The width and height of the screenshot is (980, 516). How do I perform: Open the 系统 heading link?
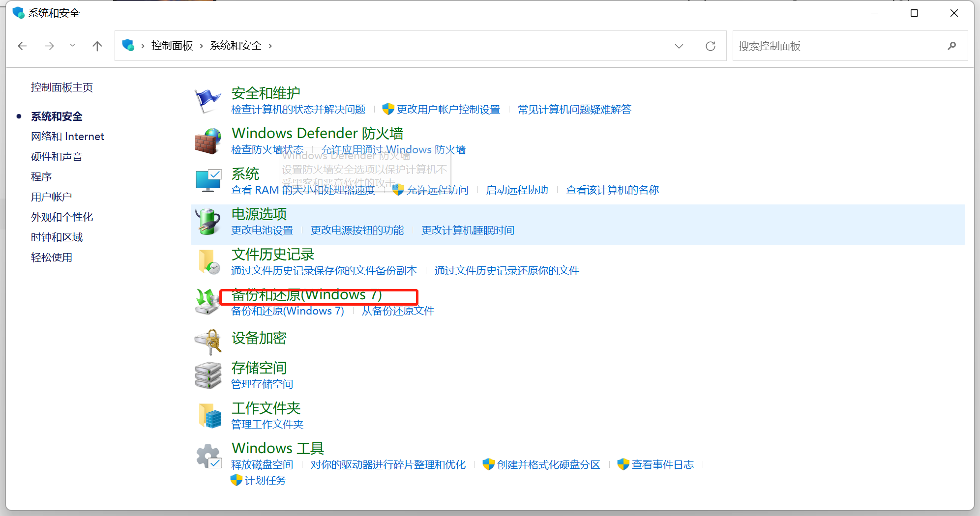245,173
